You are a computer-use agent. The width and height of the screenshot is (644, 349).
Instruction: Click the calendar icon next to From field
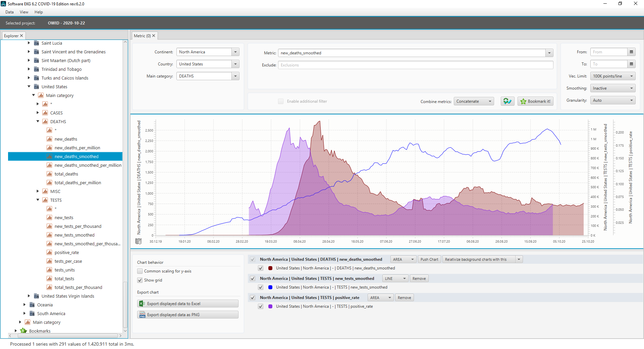pos(631,52)
